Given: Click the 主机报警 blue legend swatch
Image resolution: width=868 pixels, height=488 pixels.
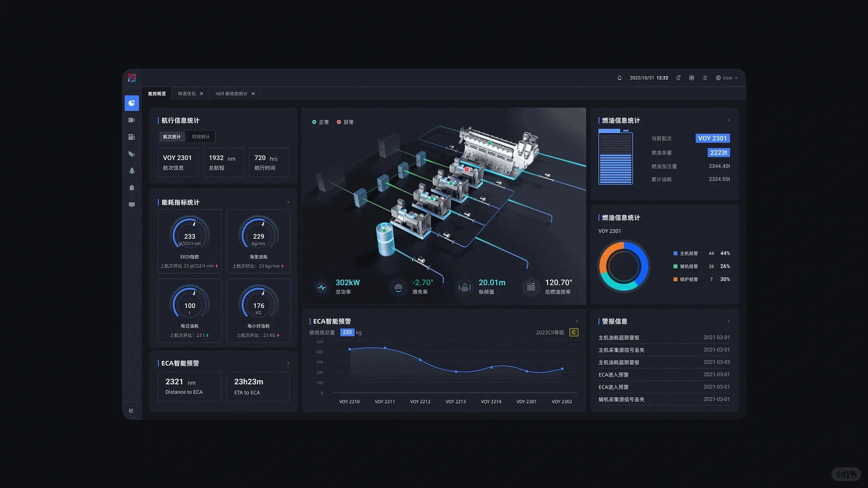Looking at the screenshot, I should pyautogui.click(x=675, y=253).
